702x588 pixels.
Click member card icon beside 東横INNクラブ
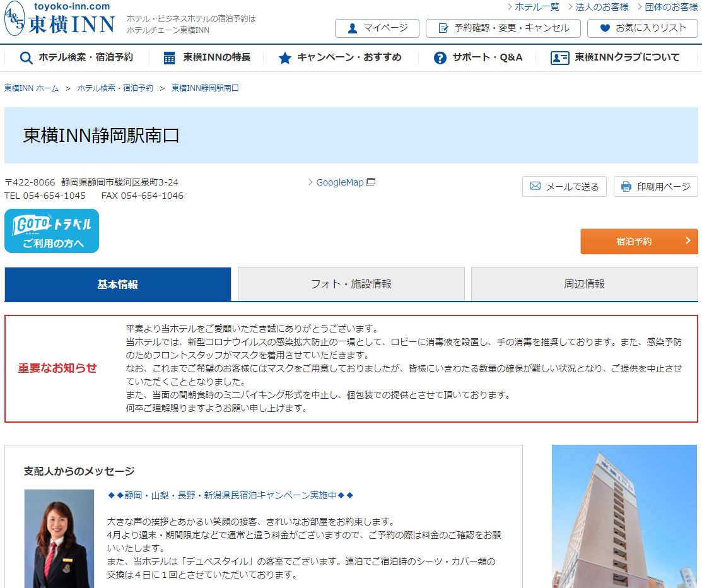point(559,58)
